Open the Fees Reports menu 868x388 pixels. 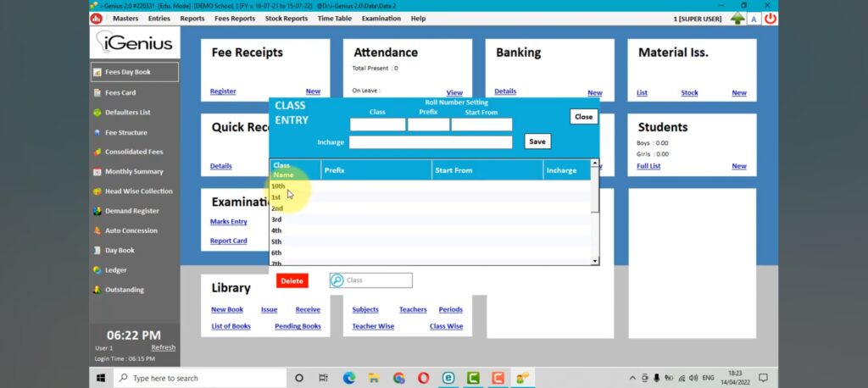coord(235,18)
